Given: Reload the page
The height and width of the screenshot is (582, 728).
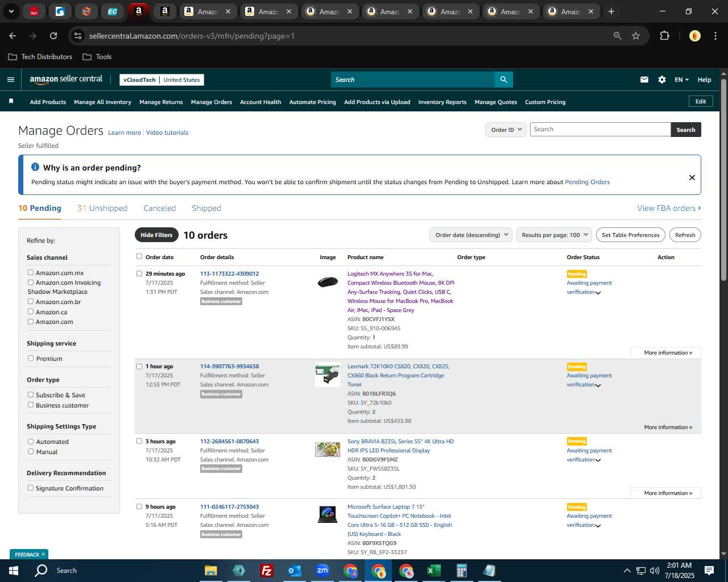Looking at the screenshot, I should [x=53, y=36].
